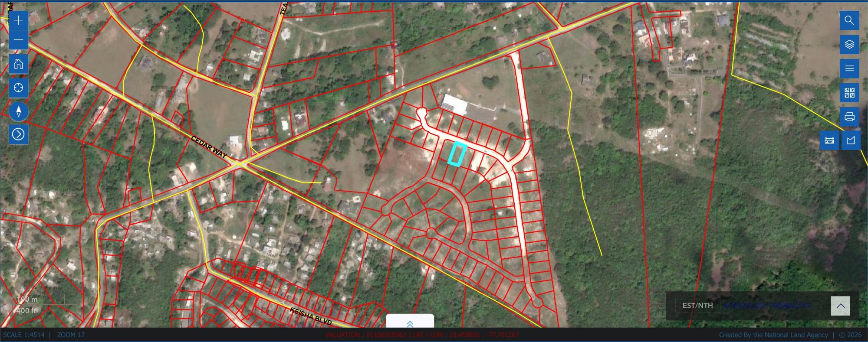Print the current map view
This screenshot has width=868, height=342.
[849, 117]
